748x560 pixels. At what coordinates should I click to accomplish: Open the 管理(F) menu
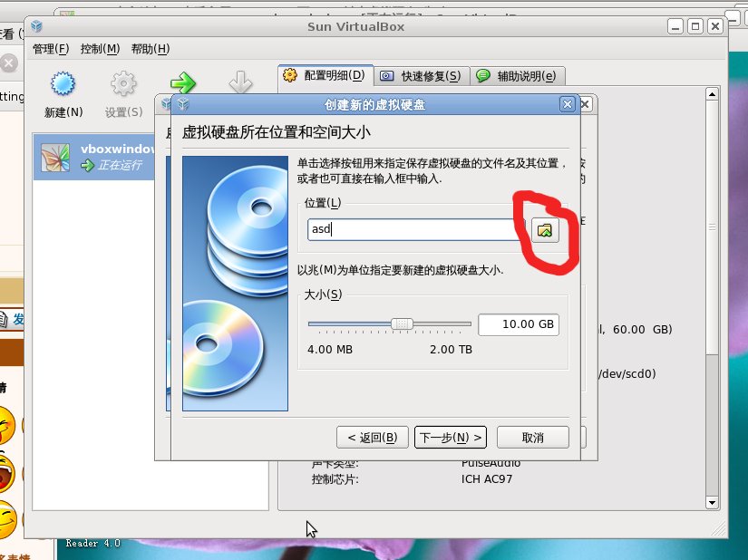[51, 49]
